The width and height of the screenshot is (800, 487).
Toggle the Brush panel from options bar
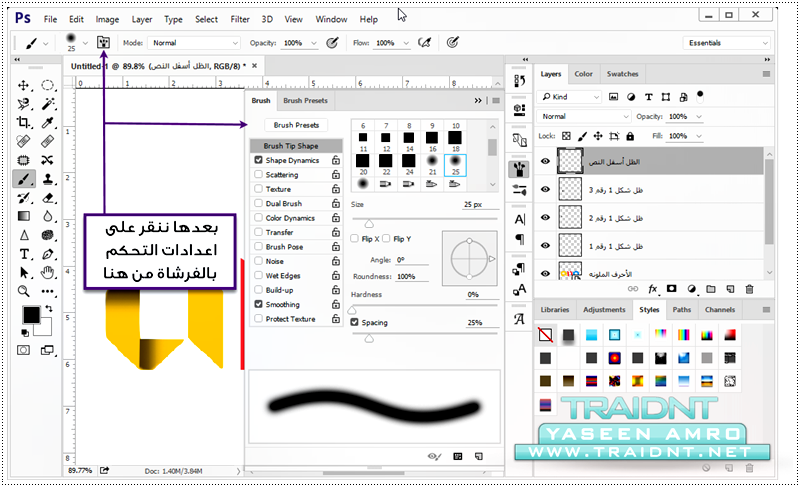(x=103, y=42)
